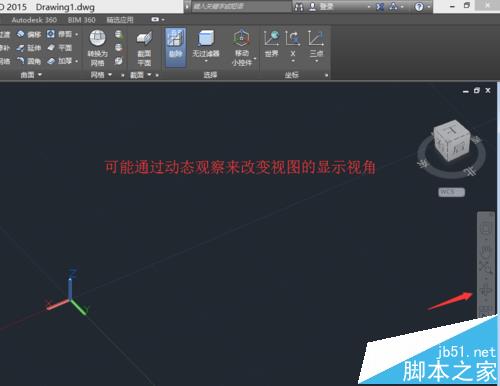Open dropdown arrow next to 加厚
This screenshot has height=386, width=500.
pyautogui.click(x=77, y=61)
